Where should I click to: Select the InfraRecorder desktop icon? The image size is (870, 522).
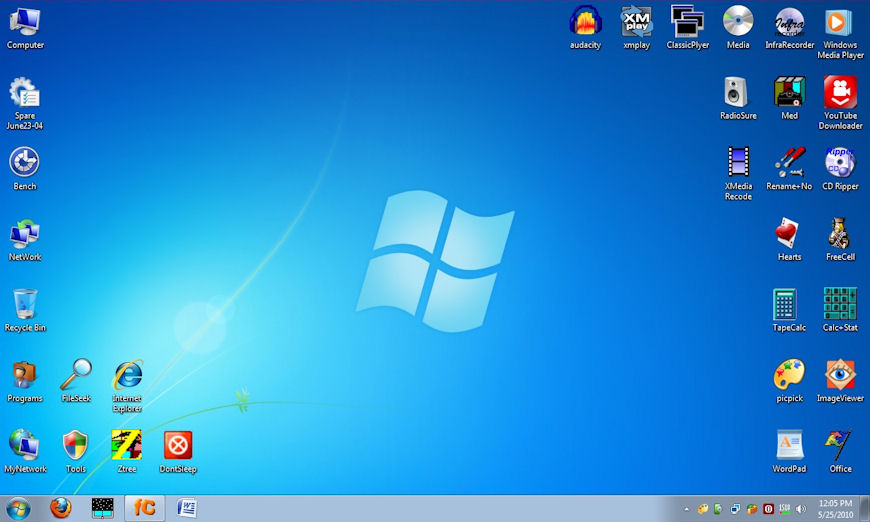(x=790, y=28)
